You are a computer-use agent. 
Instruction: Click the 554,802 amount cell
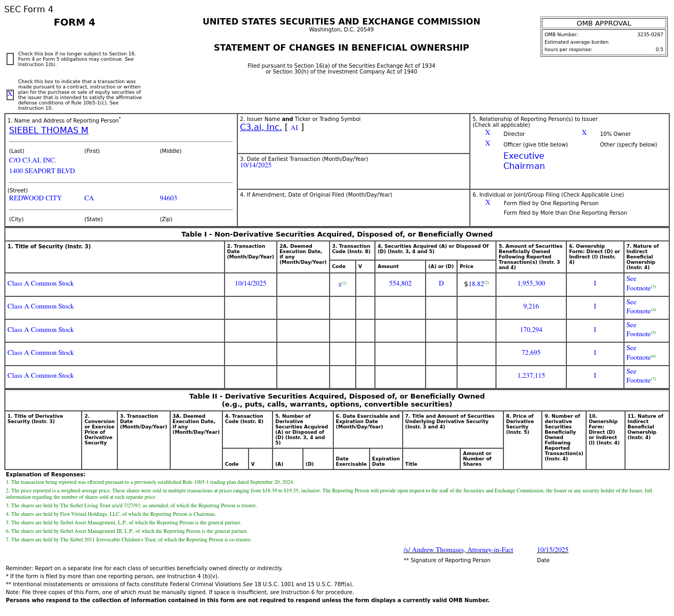coord(400,283)
